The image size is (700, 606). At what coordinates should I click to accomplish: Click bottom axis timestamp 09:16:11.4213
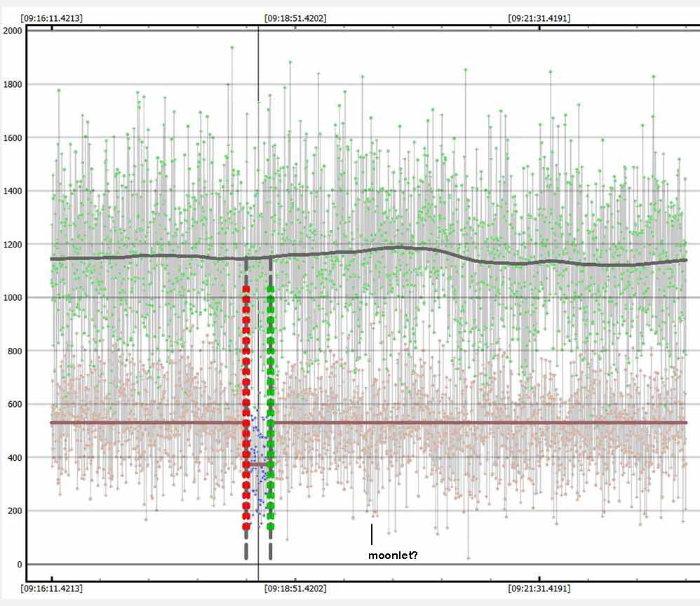52,589
